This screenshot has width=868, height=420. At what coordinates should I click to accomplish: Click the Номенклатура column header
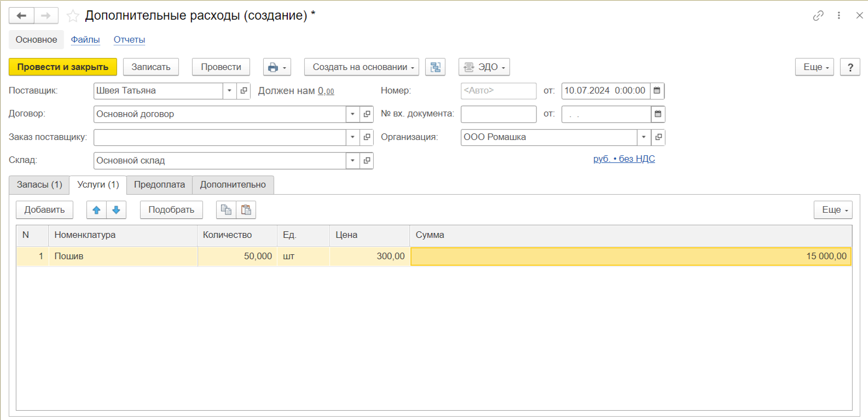click(x=123, y=235)
